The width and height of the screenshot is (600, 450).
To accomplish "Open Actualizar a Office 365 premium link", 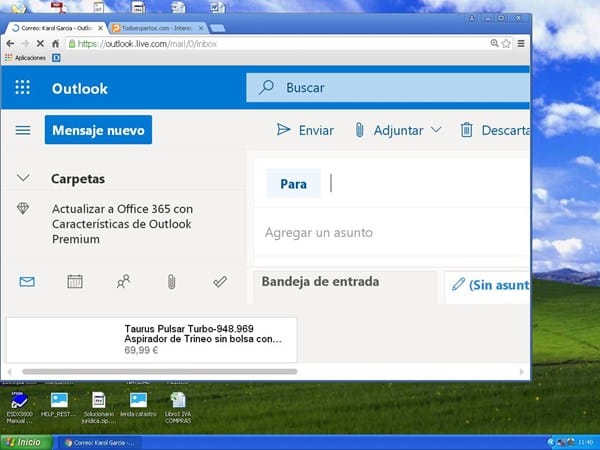I will point(122,224).
